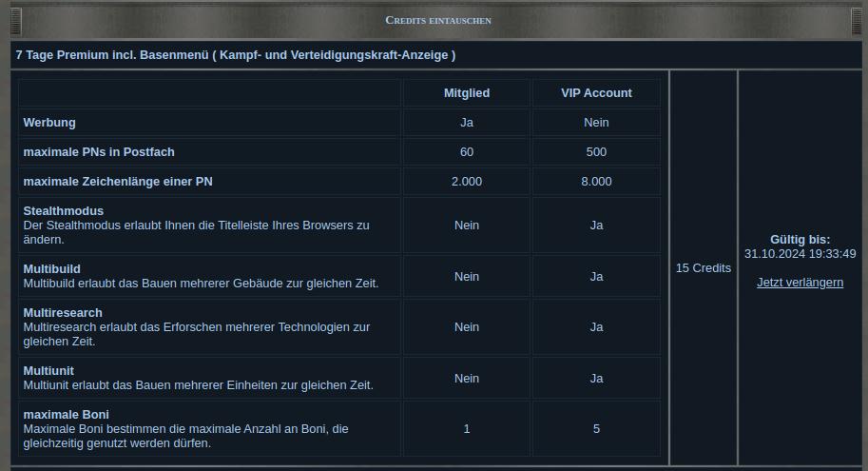Viewport: 868px width, 471px height.
Task: Click the 'Multiunit' feature title
Action: pyautogui.click(x=48, y=371)
